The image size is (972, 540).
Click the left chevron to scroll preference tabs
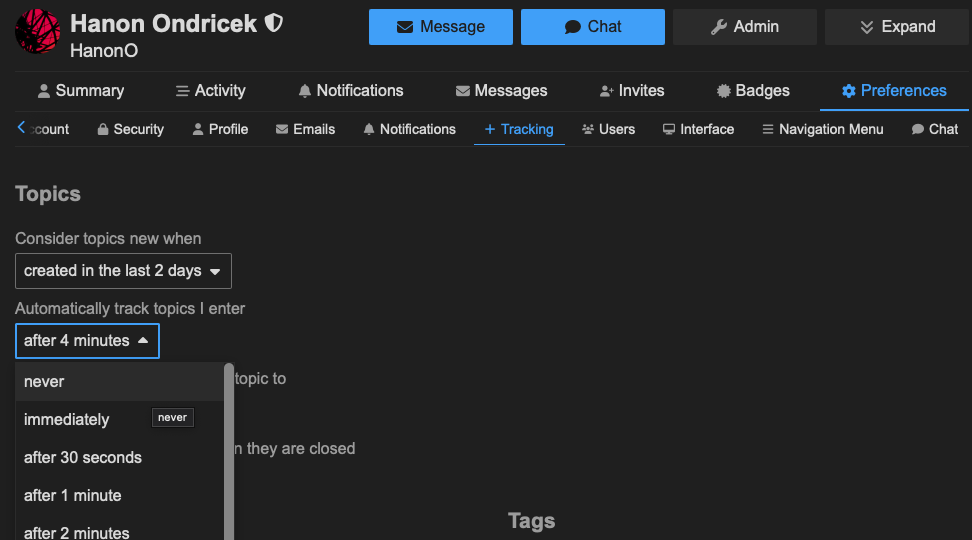pyautogui.click(x=22, y=128)
